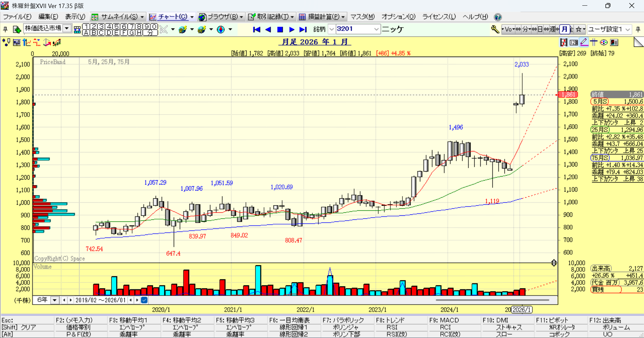The image size is (644, 338).
Task: Click the F6: 一目均衡表 button
Action: tap(289, 320)
